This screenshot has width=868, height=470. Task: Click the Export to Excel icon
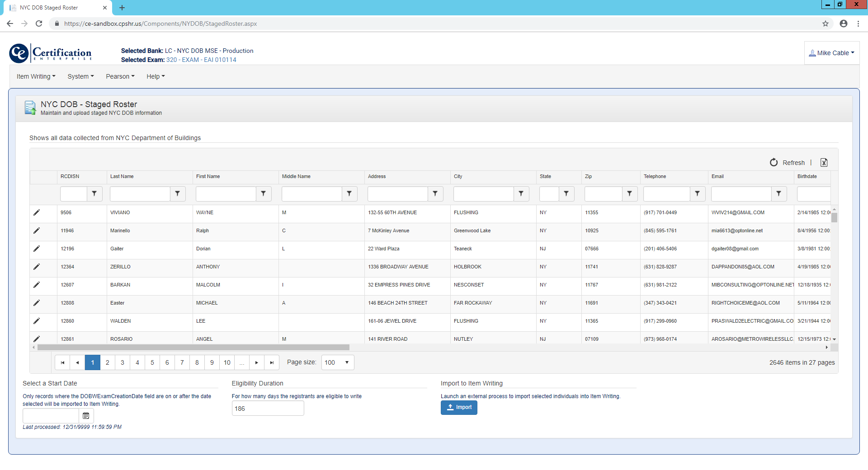[824, 163]
